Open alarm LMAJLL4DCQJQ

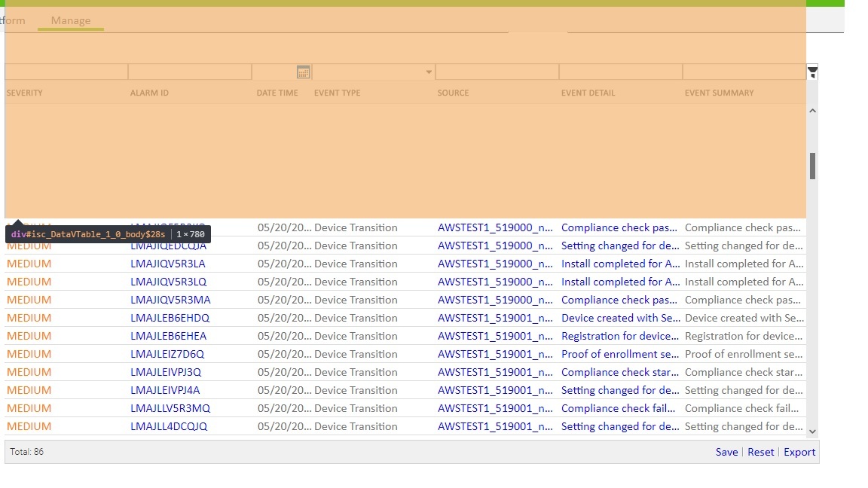[x=169, y=426]
